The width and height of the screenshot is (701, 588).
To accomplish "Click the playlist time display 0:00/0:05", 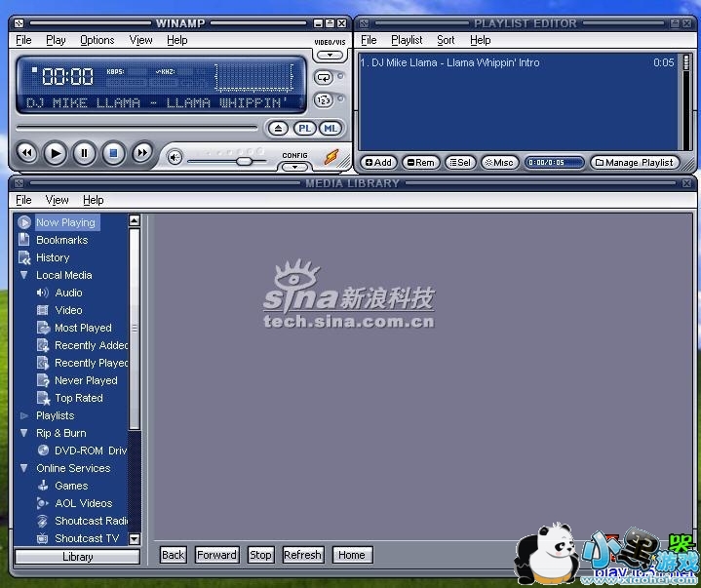I will 555,163.
